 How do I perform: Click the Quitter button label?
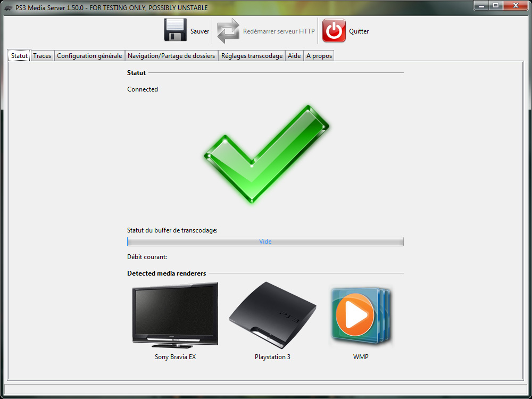click(359, 31)
